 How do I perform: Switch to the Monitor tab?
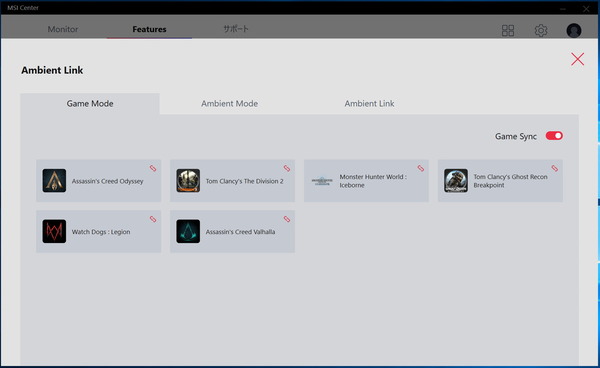(x=63, y=29)
